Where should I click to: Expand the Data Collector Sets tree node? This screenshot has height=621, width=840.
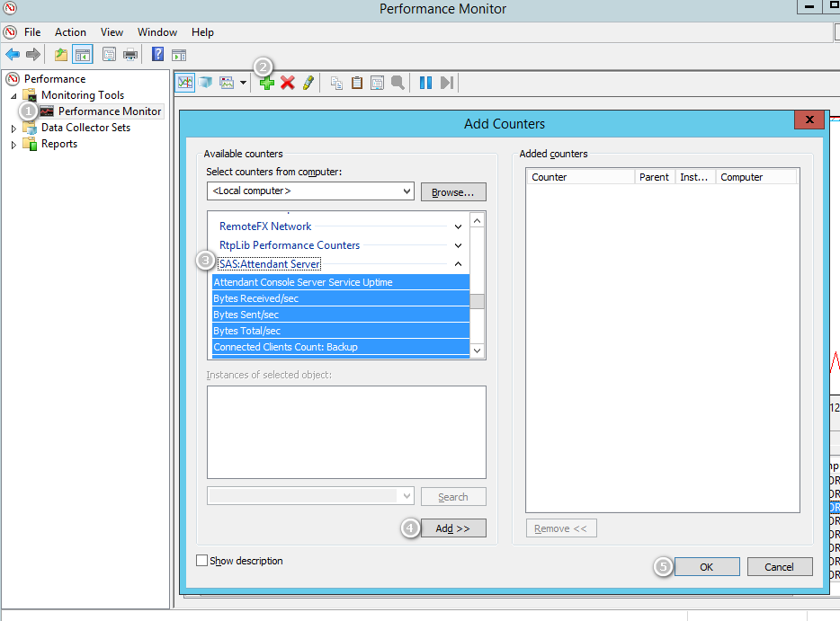pyautogui.click(x=13, y=129)
